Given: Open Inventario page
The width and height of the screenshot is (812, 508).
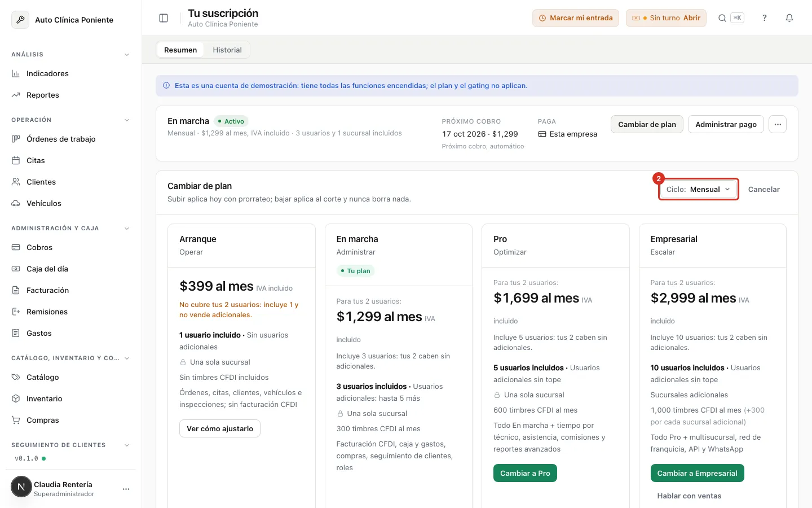Looking at the screenshot, I should click(71, 398).
